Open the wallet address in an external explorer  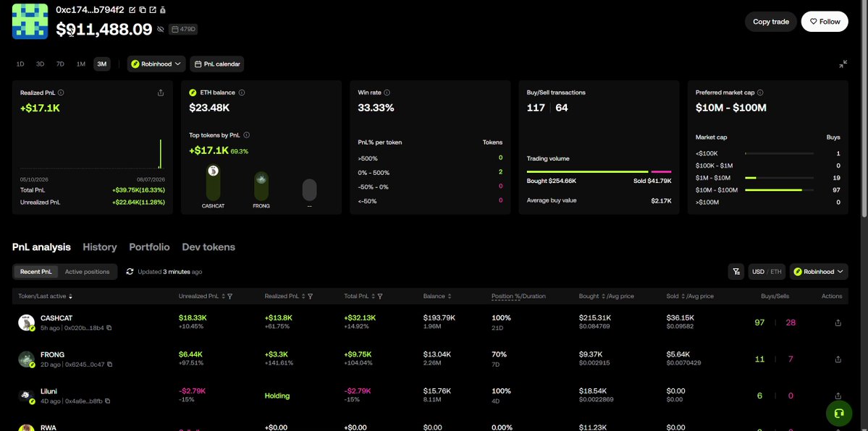point(152,10)
